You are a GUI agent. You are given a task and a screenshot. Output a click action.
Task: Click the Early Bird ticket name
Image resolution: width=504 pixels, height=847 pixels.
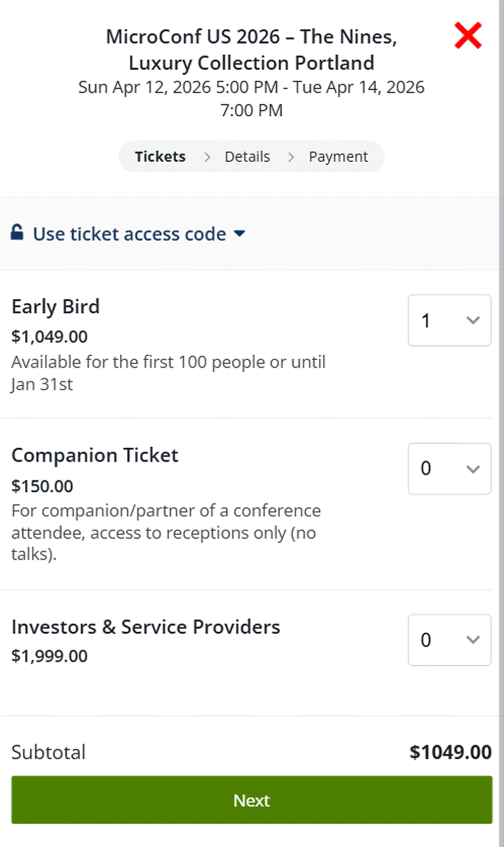(x=56, y=307)
